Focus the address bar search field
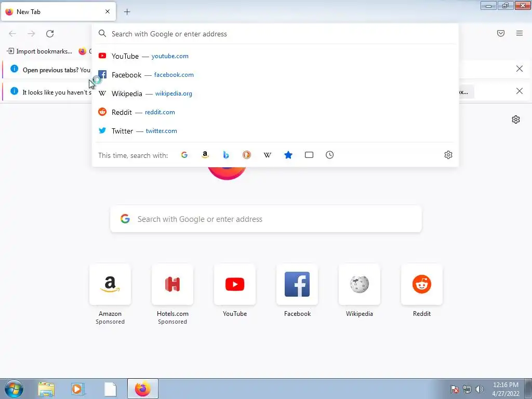The height and width of the screenshot is (399, 532). 275,34
